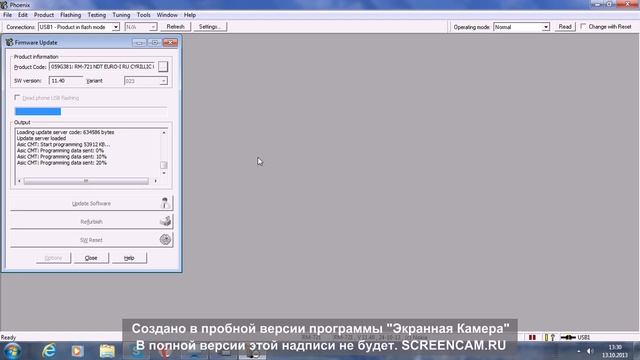Click the Output horizontal scrollbar thumb
The height and width of the screenshot is (360, 640).
tap(86, 181)
